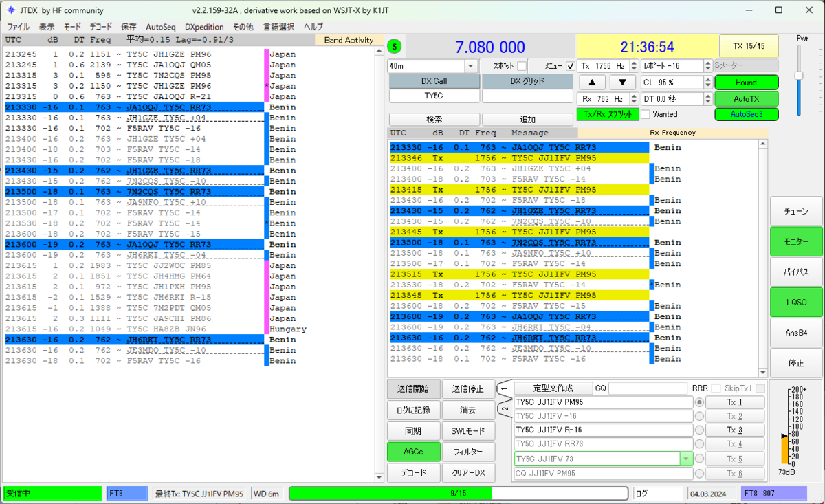Screen dimensions: 825x504
Task: Click the クリアーDX button
Action: click(468, 473)
